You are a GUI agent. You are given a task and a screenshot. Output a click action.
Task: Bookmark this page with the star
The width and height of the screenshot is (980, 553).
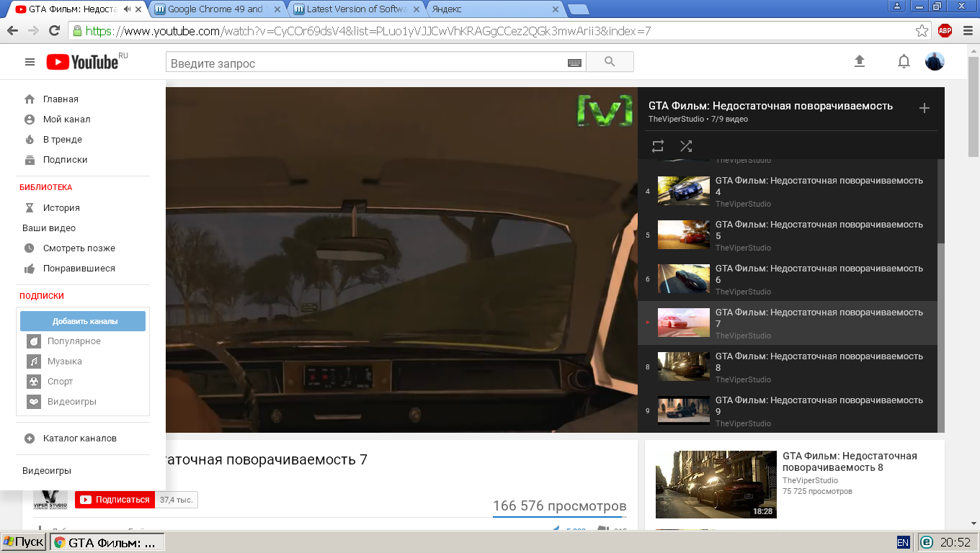[922, 31]
